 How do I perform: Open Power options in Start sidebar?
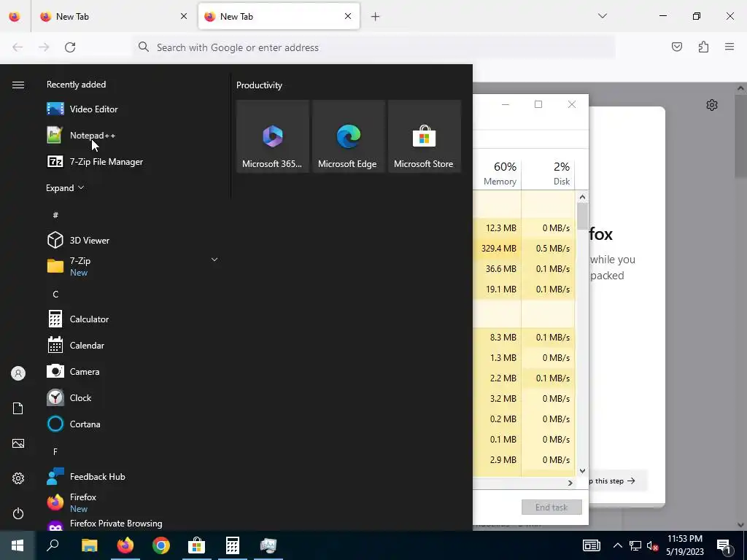click(x=18, y=513)
